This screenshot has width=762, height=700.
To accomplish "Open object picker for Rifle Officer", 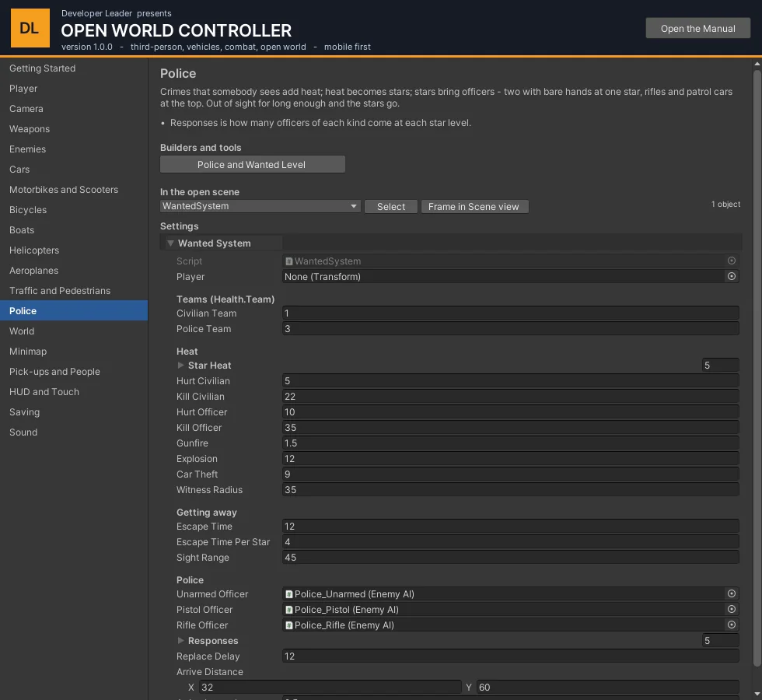I will (x=732, y=625).
